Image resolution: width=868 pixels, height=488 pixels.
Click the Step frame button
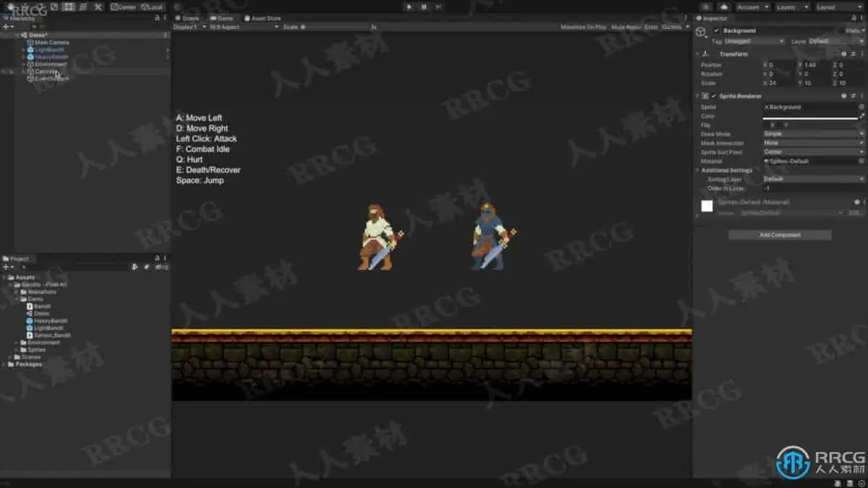[438, 7]
